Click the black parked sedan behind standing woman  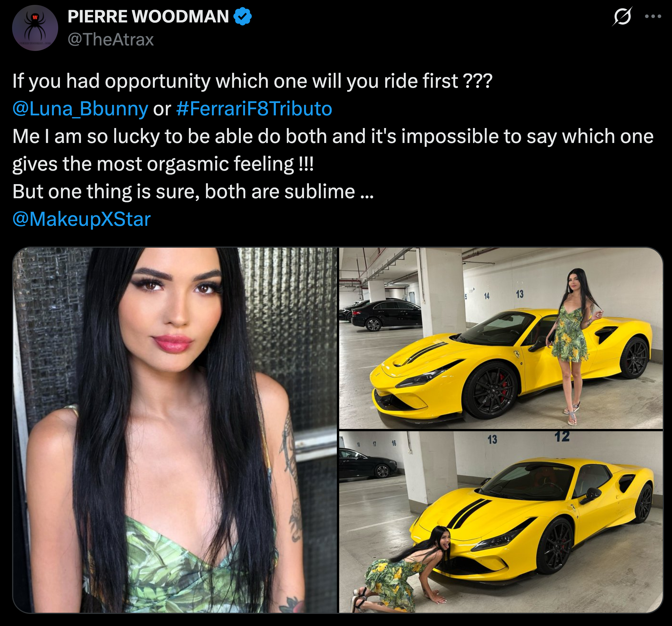tap(386, 315)
